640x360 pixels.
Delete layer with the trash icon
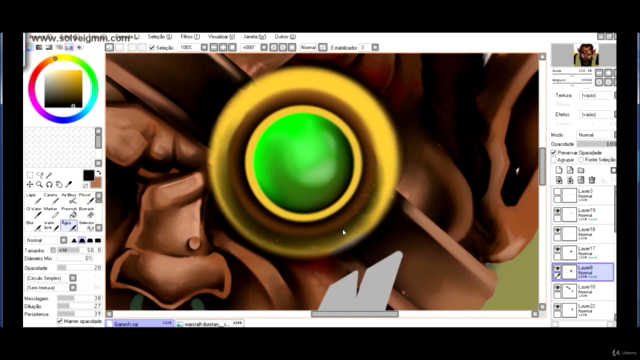(x=592, y=180)
